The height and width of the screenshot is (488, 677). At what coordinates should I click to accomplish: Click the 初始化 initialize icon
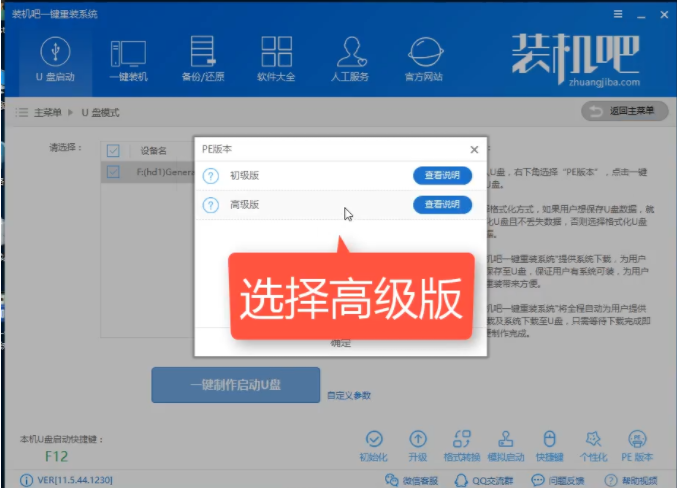point(374,439)
